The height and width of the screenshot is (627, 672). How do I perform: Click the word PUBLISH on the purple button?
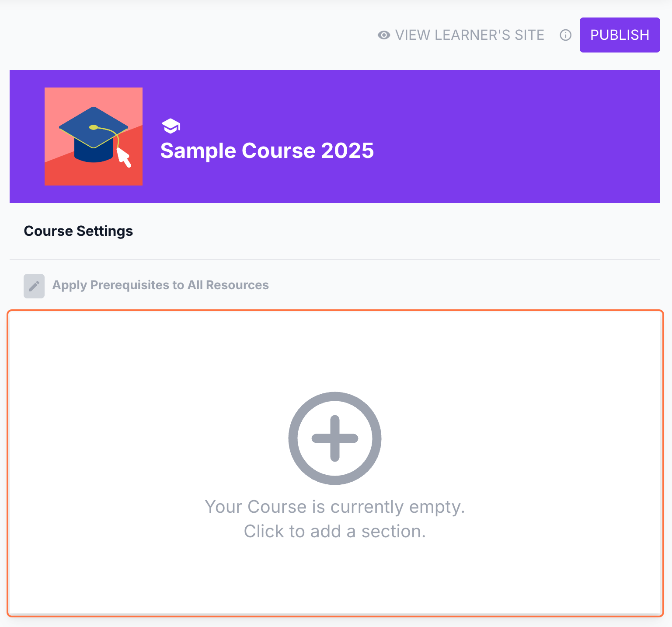(x=620, y=35)
